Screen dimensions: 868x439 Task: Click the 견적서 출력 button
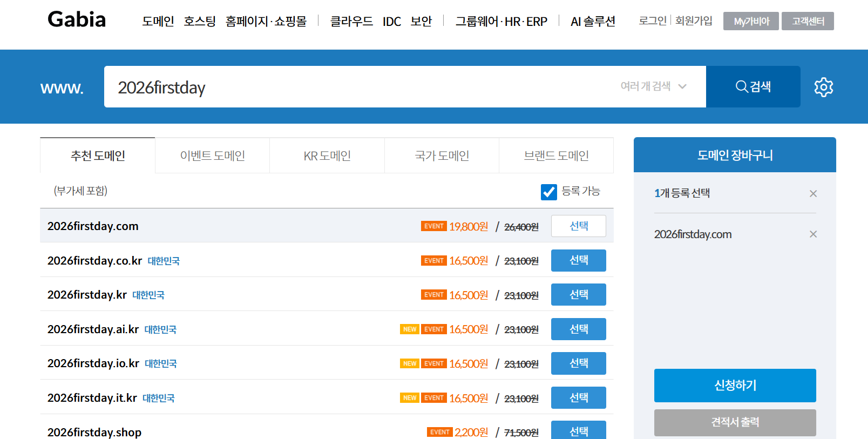click(x=735, y=422)
